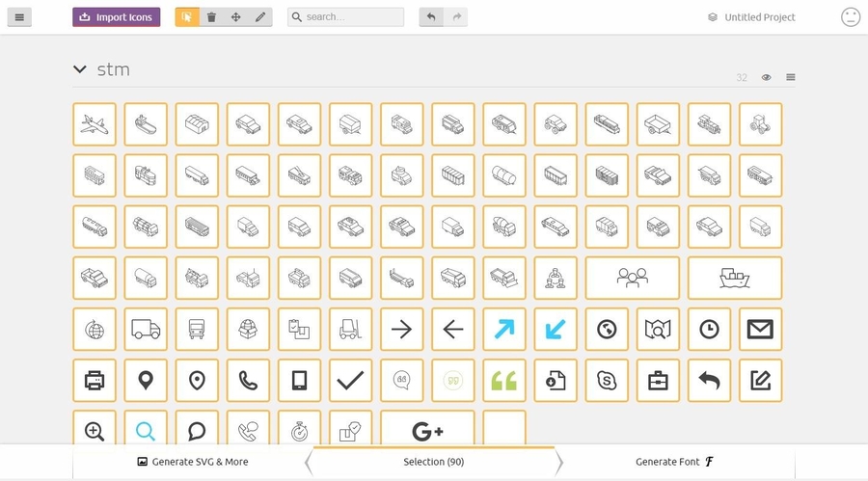
Task: Open Untitled Project manager
Action: (x=751, y=17)
